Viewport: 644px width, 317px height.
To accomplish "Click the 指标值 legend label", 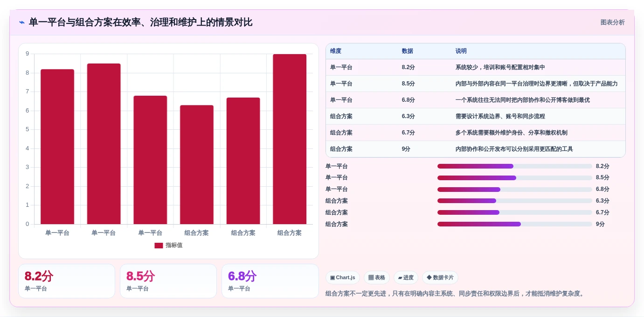I will point(174,246).
